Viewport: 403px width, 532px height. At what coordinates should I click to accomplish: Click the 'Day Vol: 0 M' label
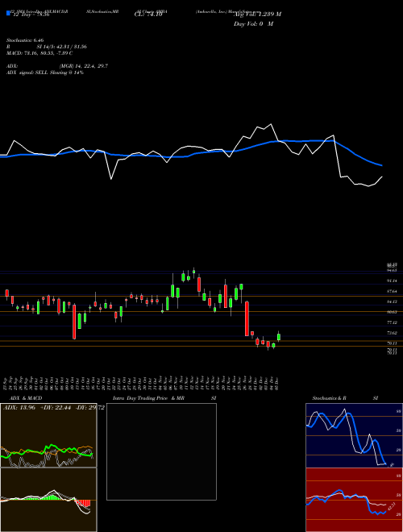(x=253, y=24)
